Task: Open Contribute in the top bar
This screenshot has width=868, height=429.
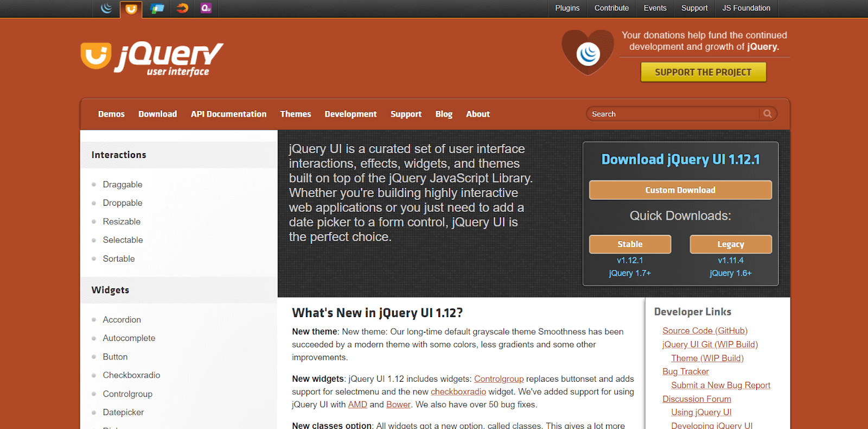Action: [x=611, y=8]
